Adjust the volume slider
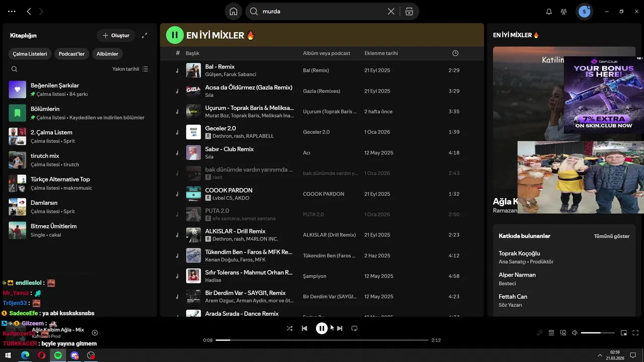The image size is (644, 362). 598,333
